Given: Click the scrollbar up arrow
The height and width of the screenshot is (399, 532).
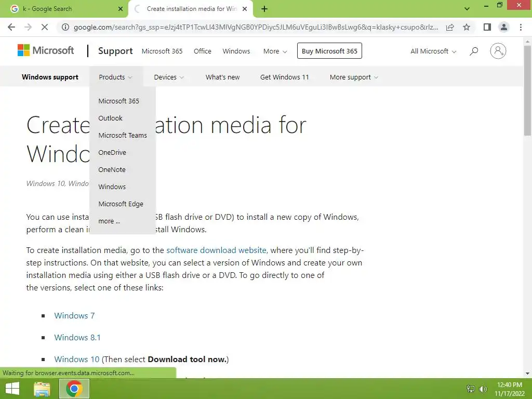Looking at the screenshot, I should click(527, 41).
